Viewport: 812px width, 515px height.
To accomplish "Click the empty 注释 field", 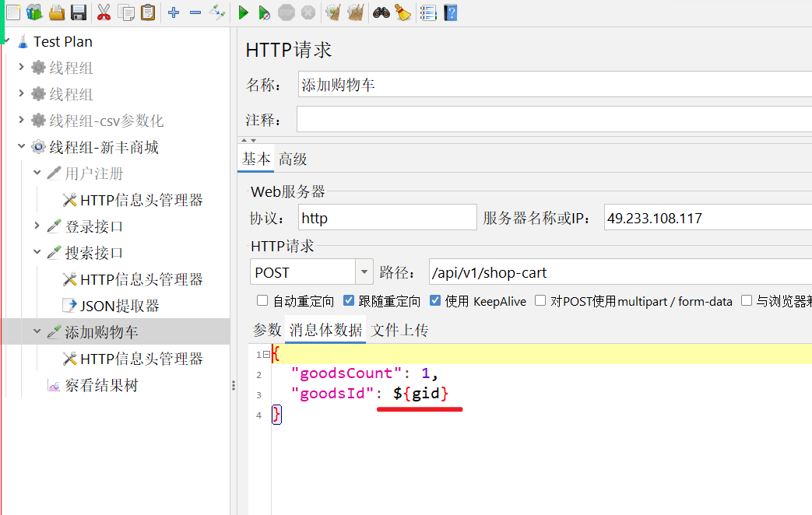I will coord(554,120).
